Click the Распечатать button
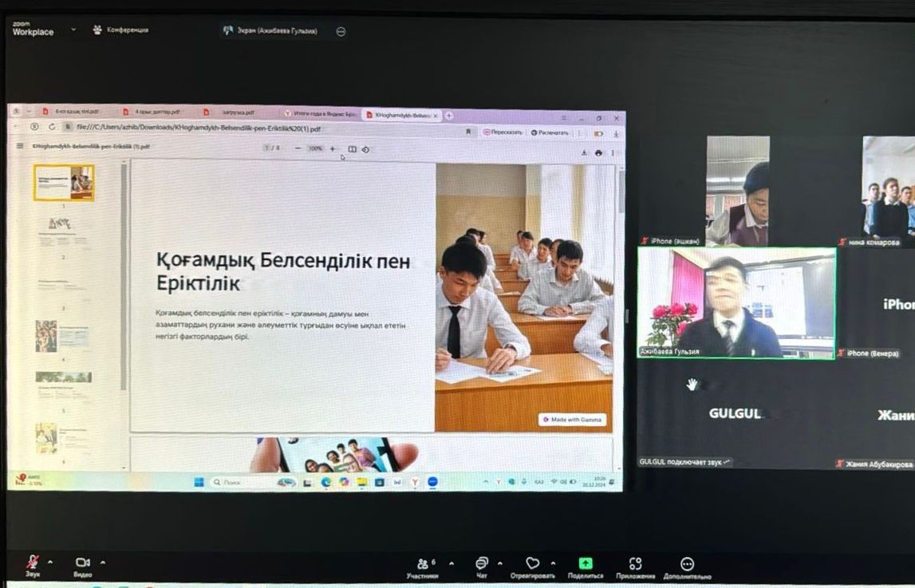The width and height of the screenshot is (915, 588). 549,133
